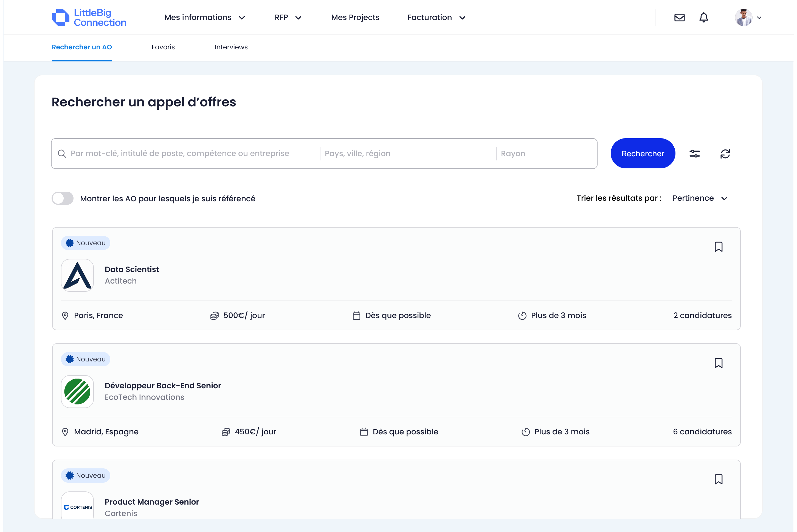
Task: Click the Actitech company name
Action: tap(120, 281)
